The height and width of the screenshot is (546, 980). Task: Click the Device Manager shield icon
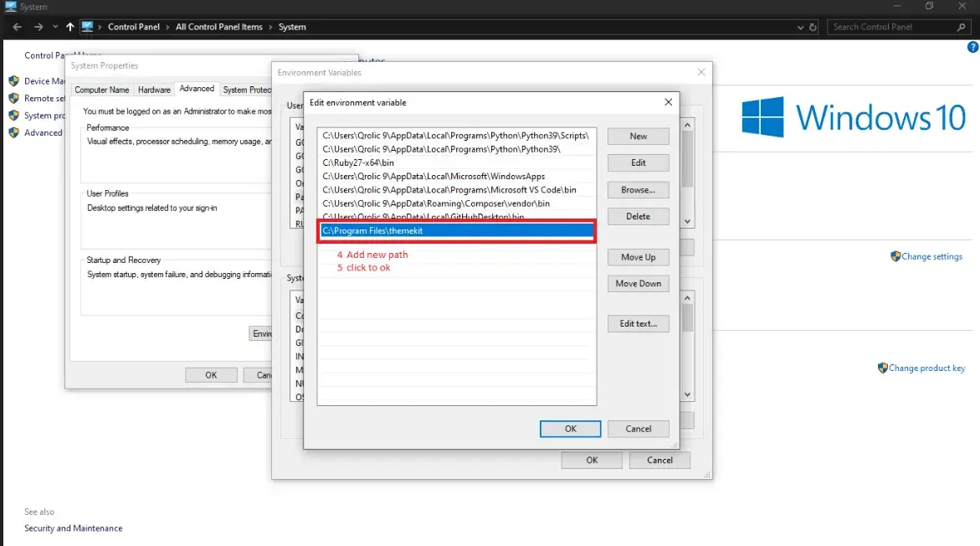pos(13,81)
